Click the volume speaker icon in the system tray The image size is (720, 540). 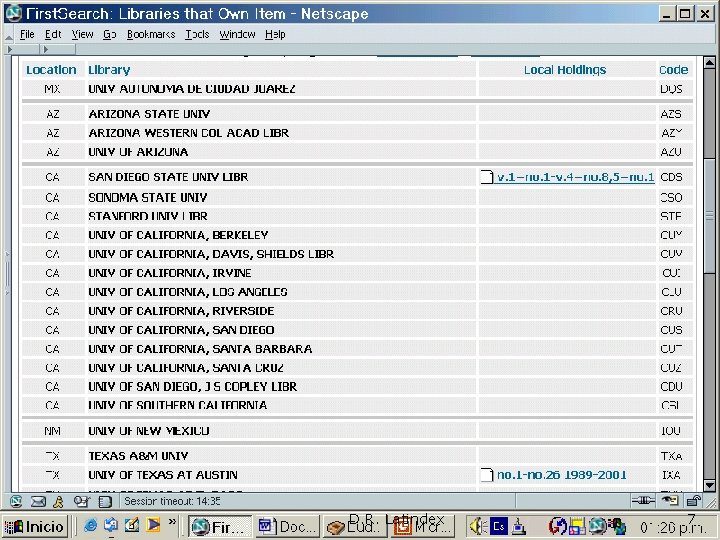(x=478, y=526)
